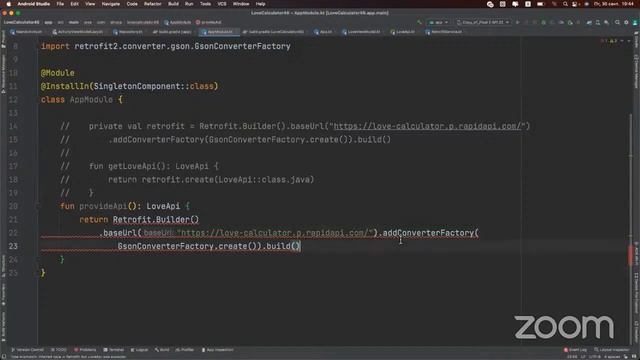This screenshot has height=360, width=640.
Task: Open IDE settings gear icon
Action: (626, 22)
